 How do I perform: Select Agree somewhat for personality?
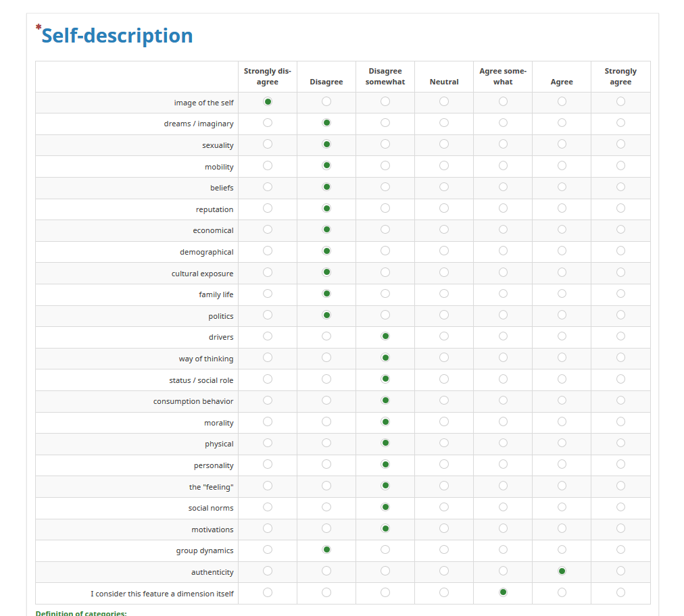(x=503, y=464)
